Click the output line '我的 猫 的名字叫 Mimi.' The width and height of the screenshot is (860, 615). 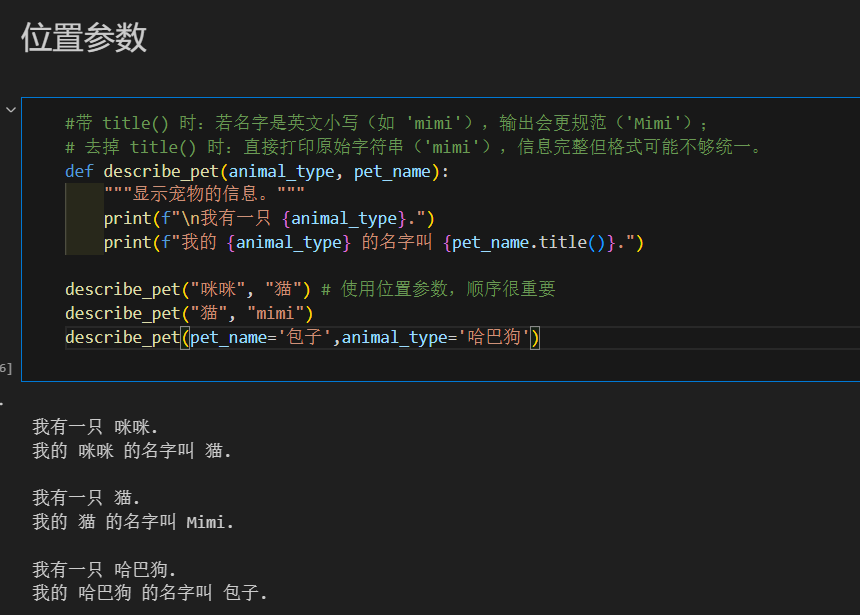pos(133,522)
